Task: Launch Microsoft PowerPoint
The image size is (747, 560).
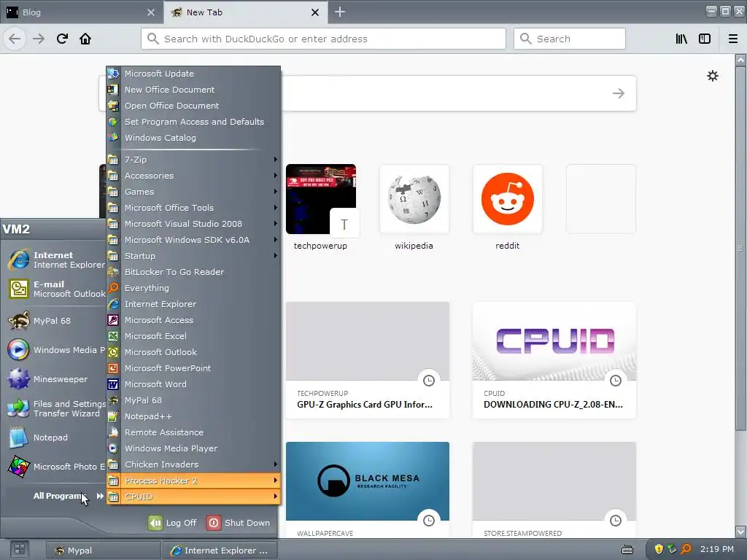Action: tap(193, 368)
